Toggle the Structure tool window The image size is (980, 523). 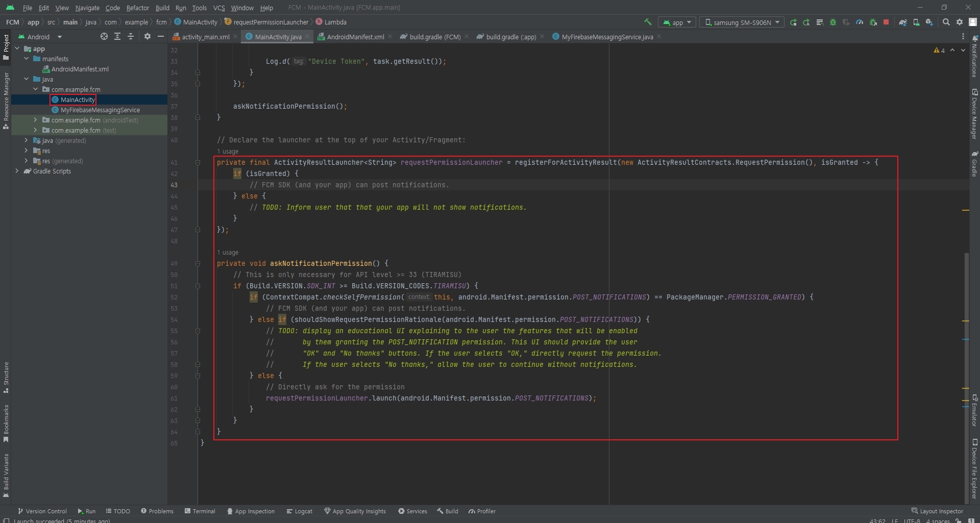point(6,378)
